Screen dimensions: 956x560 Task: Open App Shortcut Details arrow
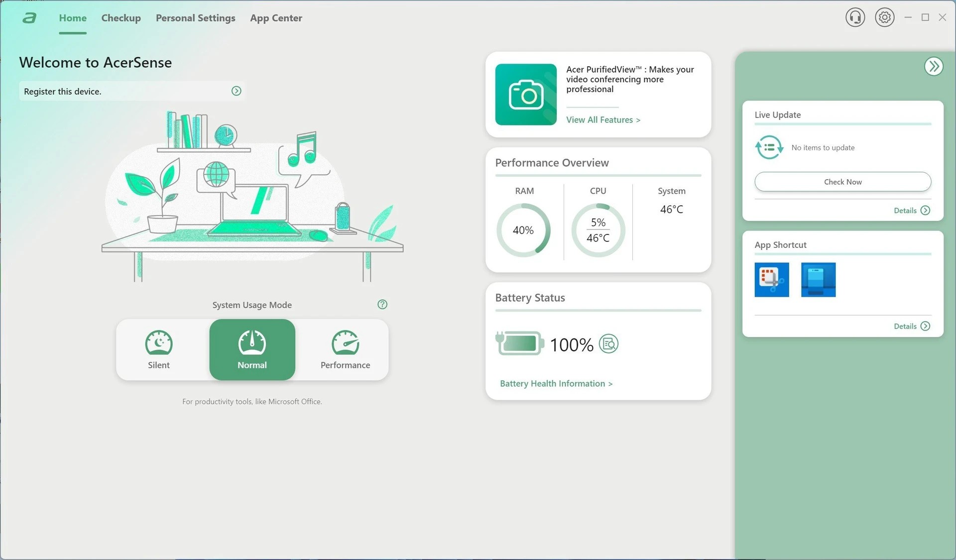[x=925, y=326]
